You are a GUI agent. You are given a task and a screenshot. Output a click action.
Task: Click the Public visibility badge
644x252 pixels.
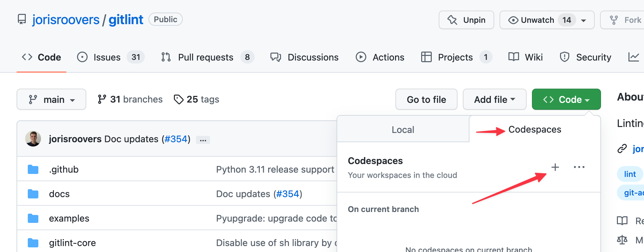165,19
